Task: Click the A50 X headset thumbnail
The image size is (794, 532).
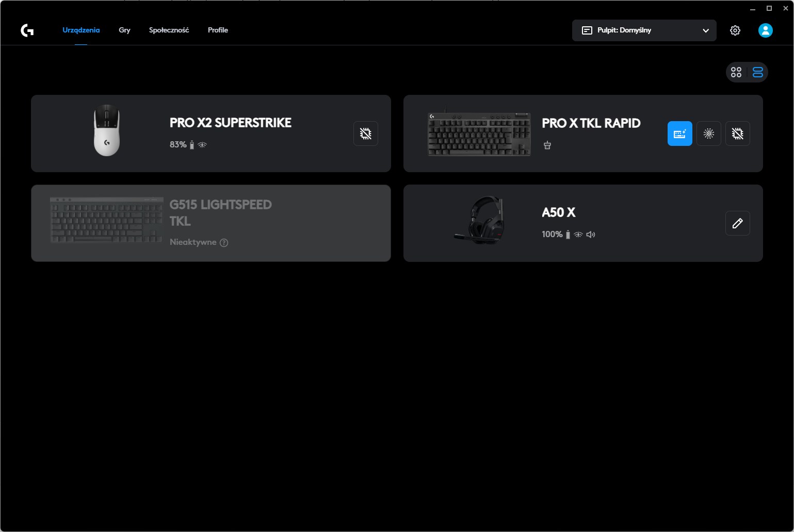Action: tap(479, 220)
